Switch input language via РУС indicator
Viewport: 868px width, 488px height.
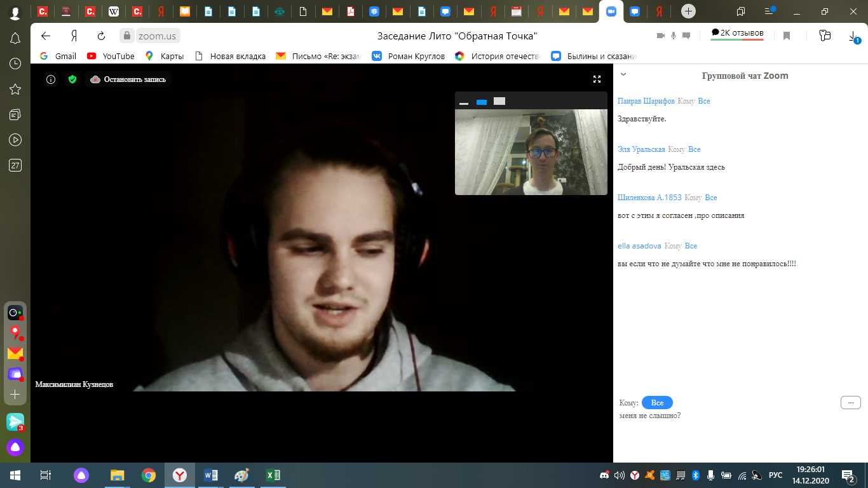pos(775,475)
